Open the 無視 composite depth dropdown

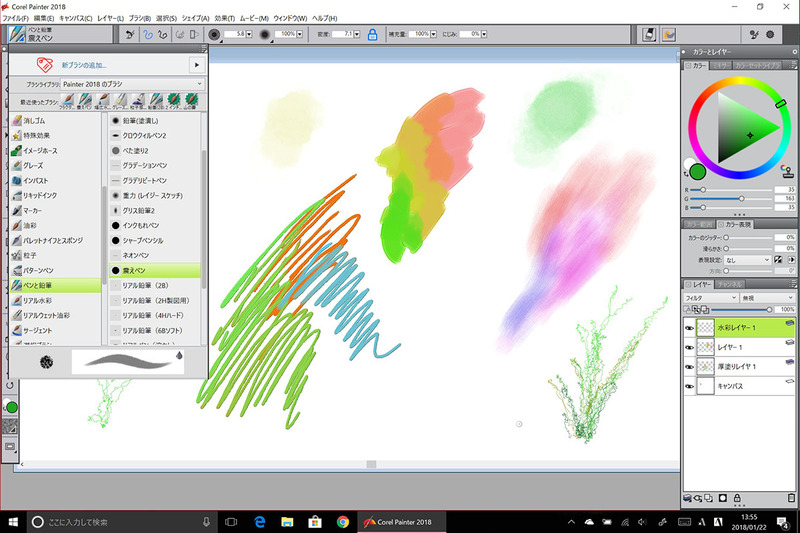click(767, 298)
